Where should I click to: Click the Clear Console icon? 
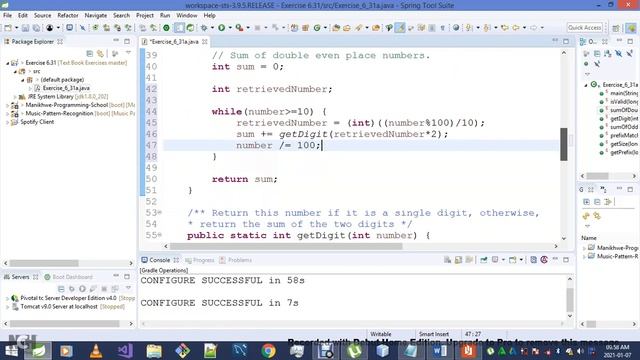[447, 260]
